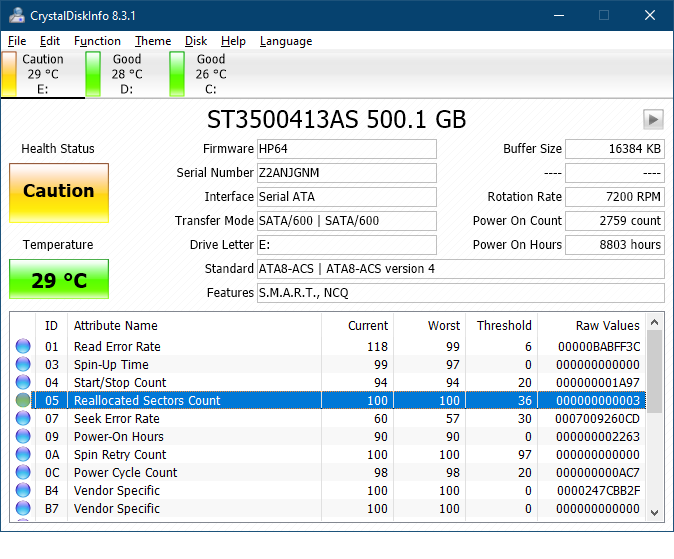Click caution circle for Reallocated Sectors Count
674x559 pixels.
tap(23, 400)
